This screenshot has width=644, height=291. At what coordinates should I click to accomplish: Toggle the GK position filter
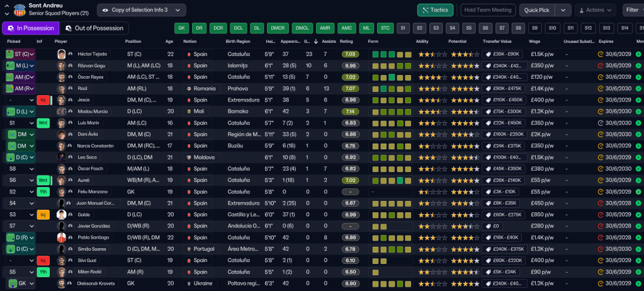(181, 28)
